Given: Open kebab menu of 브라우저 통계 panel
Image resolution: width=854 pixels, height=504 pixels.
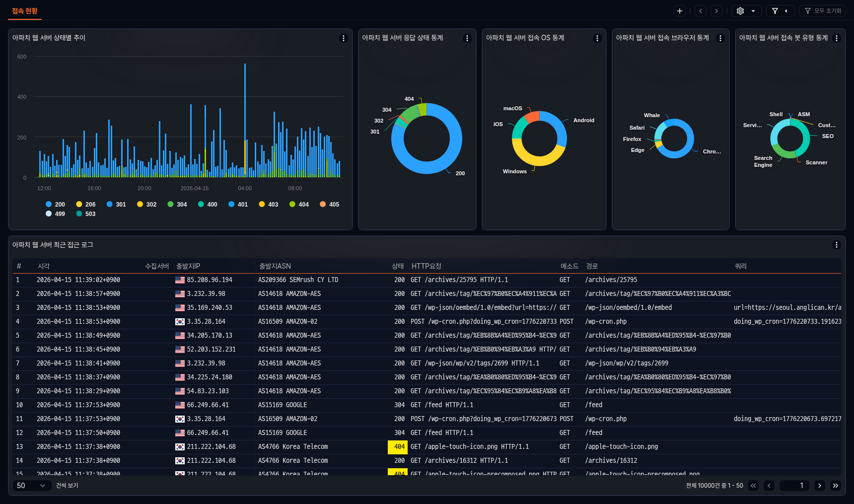Looking at the screenshot, I should click(x=720, y=38).
